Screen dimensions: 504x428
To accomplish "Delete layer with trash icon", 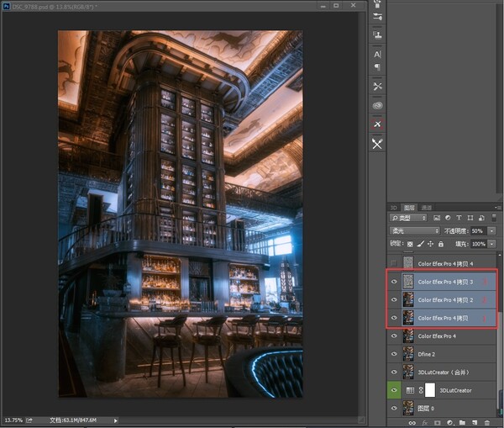I will pyautogui.click(x=487, y=423).
